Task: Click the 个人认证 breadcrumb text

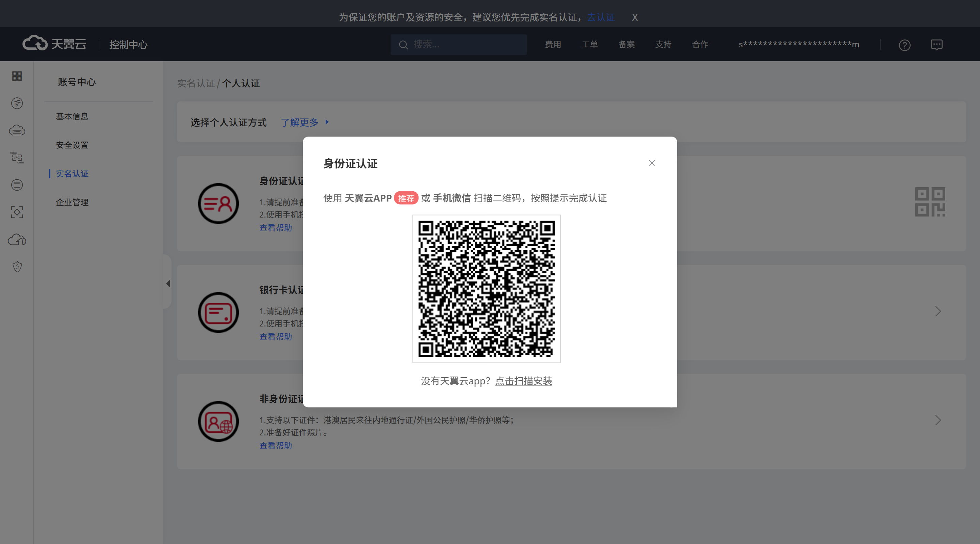Action: [241, 83]
